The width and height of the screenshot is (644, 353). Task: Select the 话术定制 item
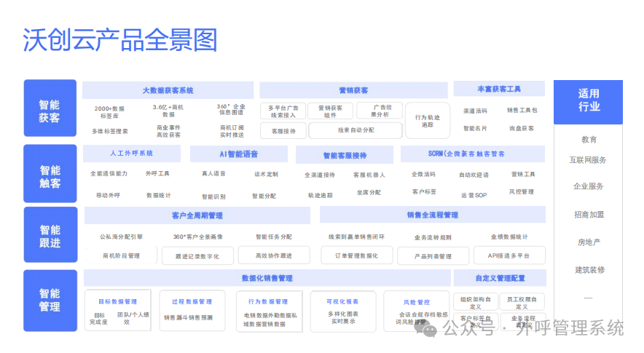tap(266, 175)
